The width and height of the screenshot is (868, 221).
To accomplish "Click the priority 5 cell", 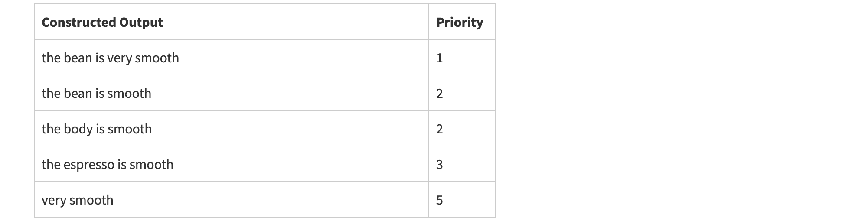I will [439, 200].
